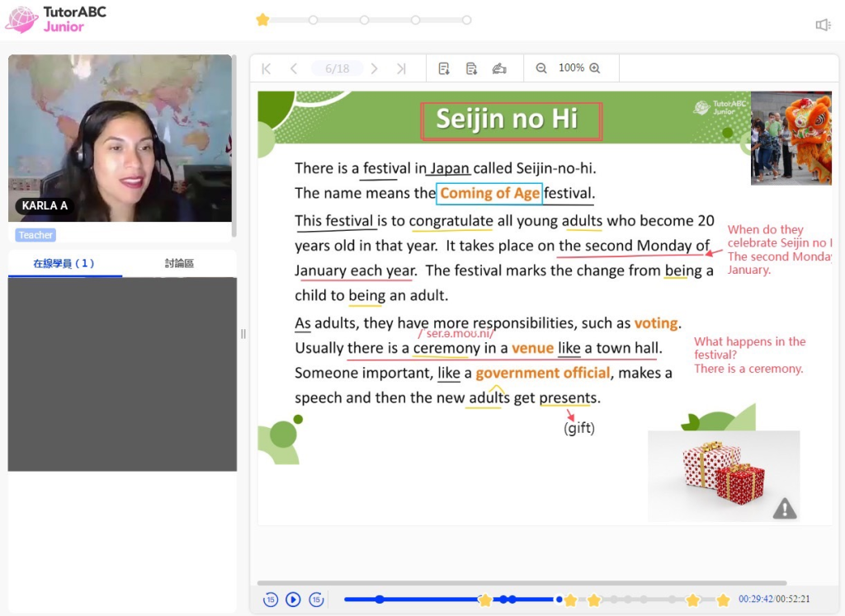Image resolution: width=845 pixels, height=616 pixels.
Task: Zoom out the slide view
Action: (541, 68)
